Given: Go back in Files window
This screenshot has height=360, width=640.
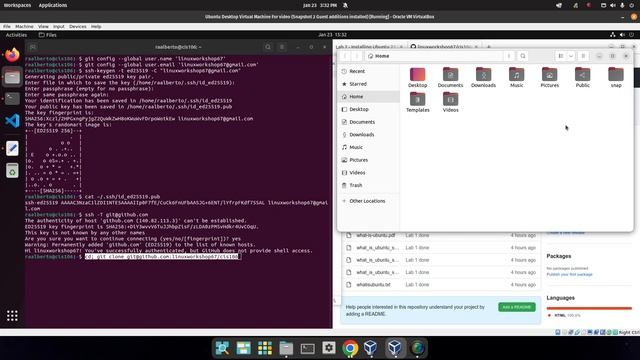Looking at the screenshot, I should (x=345, y=56).
